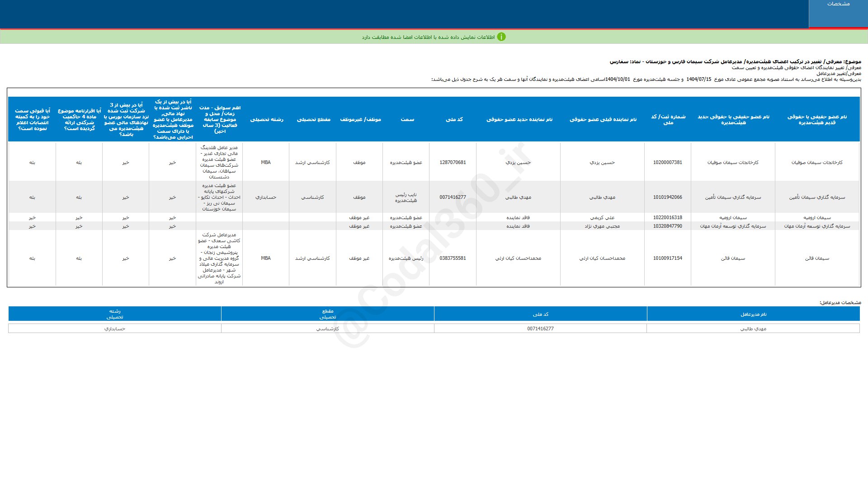Click the مجتبي مهري نژاد representative cell

tap(602, 226)
